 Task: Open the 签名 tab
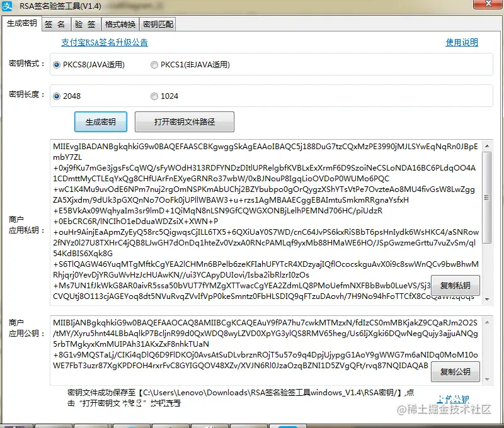pos(55,25)
